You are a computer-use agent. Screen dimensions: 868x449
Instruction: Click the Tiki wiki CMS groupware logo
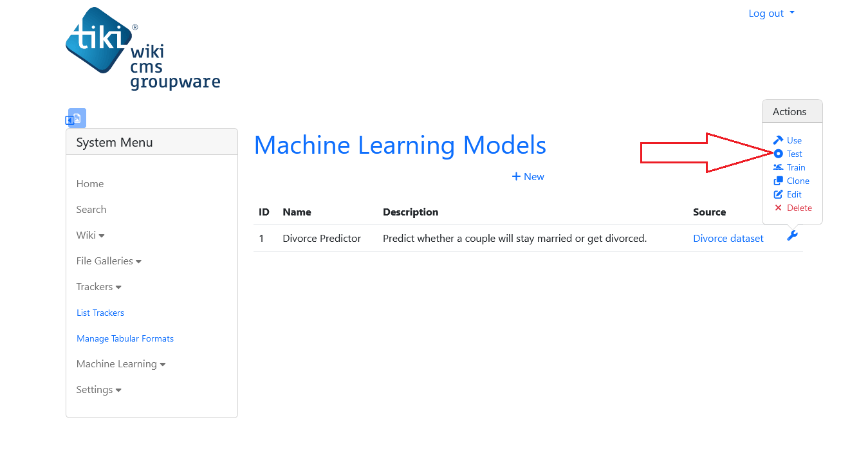click(x=143, y=49)
